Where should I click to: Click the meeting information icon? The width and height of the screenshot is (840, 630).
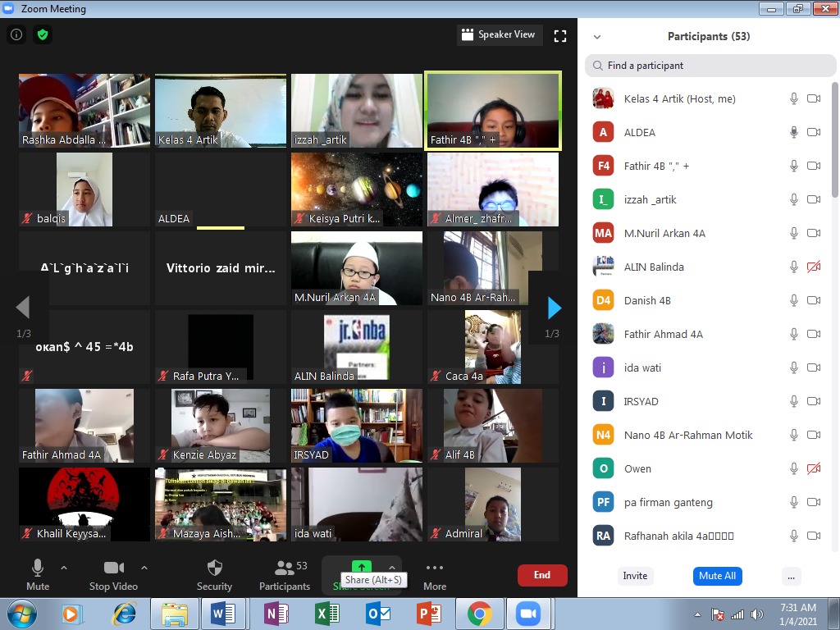tap(16, 35)
